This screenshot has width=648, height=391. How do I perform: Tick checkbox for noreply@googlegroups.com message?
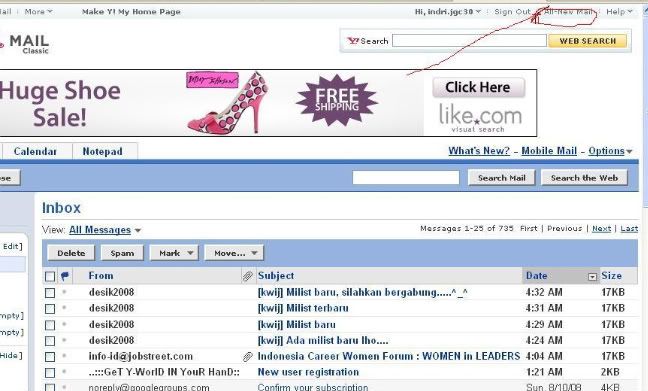tap(50, 388)
